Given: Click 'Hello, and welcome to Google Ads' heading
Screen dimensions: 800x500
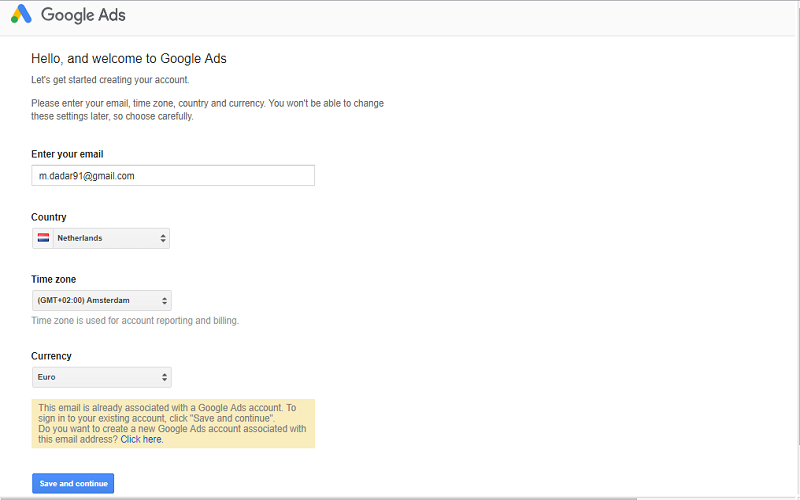Looking at the screenshot, I should tap(129, 59).
